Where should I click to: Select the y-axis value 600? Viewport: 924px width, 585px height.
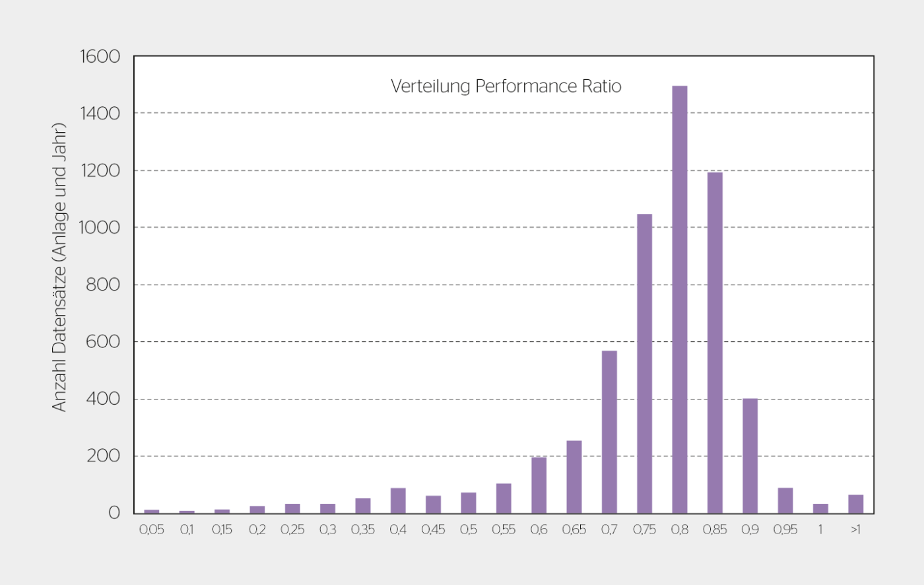pyautogui.click(x=103, y=341)
